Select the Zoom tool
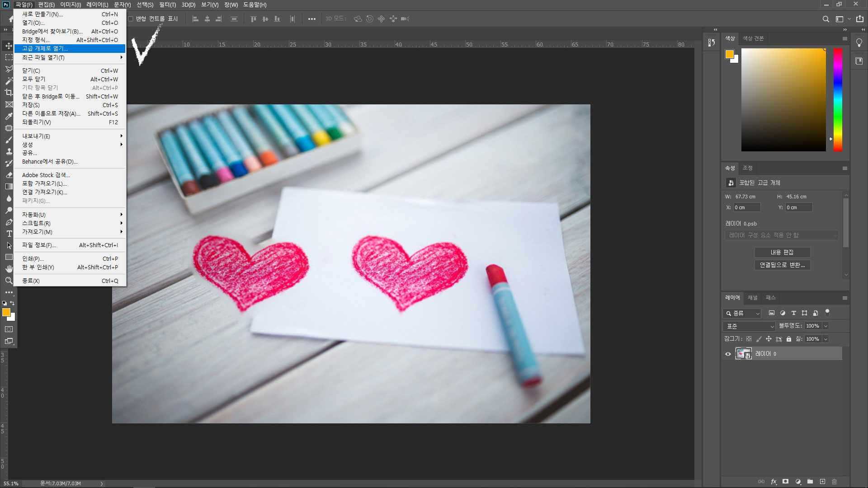The image size is (868, 488). 9,281
